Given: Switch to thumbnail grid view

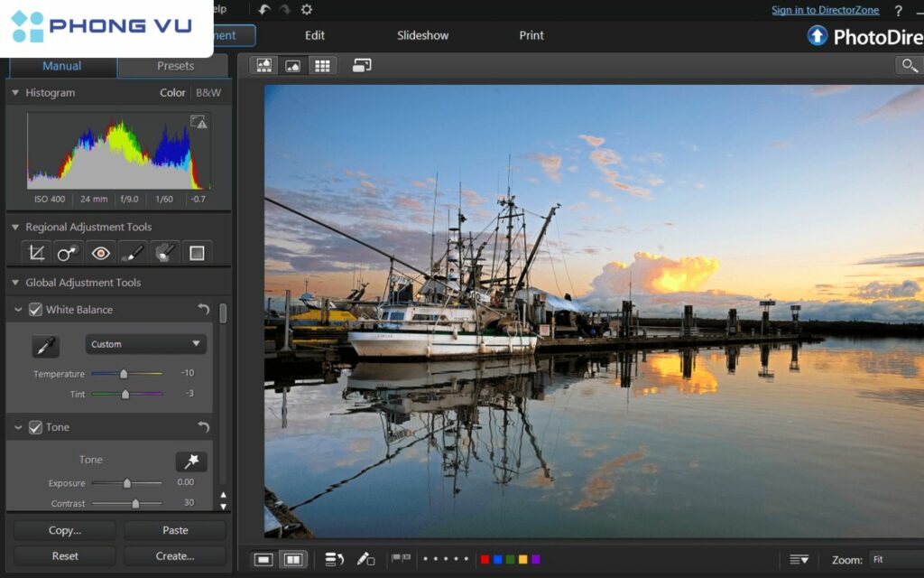Looking at the screenshot, I should pyautogui.click(x=321, y=65).
